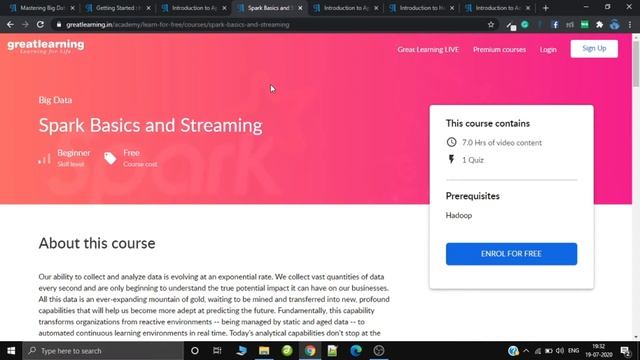Click '7.0 Hrs of video content' text

502,142
